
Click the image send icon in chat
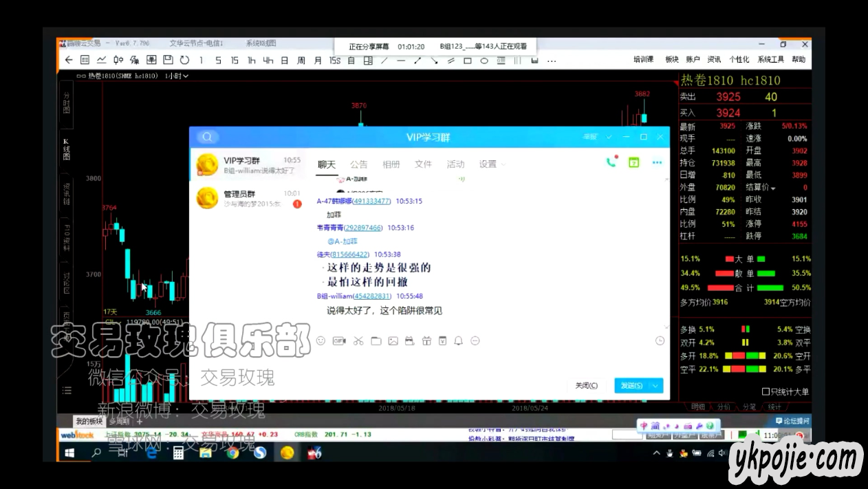[393, 340]
